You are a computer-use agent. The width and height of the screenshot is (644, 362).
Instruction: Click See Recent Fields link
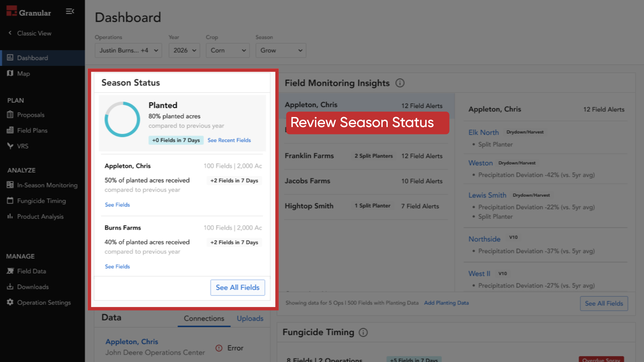point(229,140)
